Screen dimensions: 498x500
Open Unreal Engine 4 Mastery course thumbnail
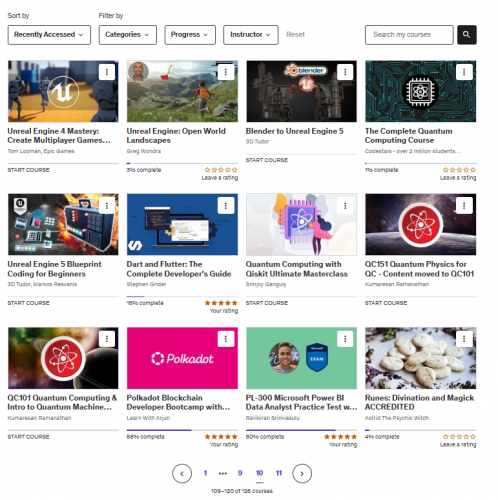[x=63, y=91]
